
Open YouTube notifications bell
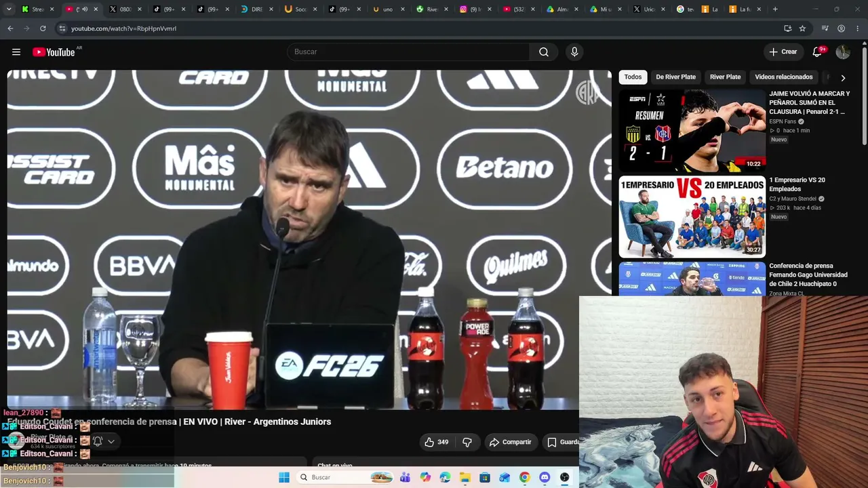click(818, 52)
